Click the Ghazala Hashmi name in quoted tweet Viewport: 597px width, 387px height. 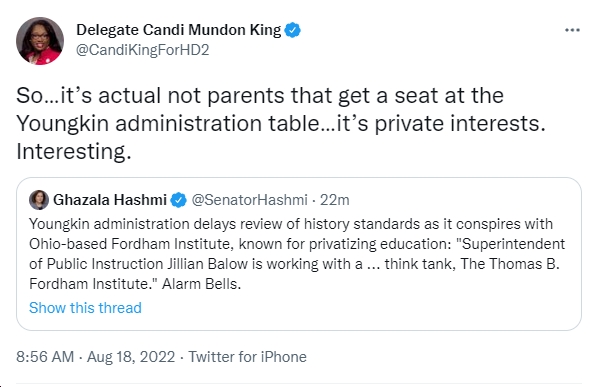pyautogui.click(x=110, y=200)
